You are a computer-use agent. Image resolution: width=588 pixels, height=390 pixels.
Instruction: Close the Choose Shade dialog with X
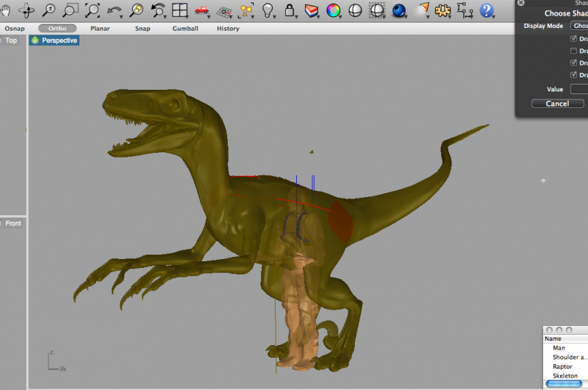521,3
